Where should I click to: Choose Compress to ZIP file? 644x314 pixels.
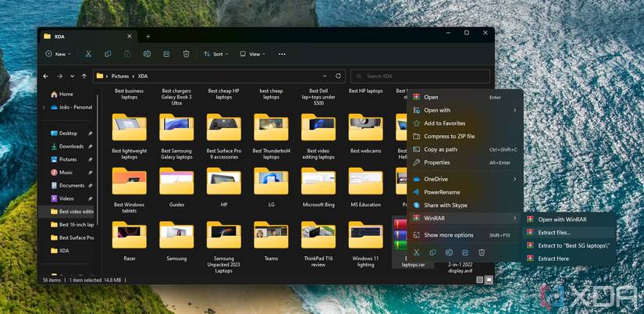[465, 136]
